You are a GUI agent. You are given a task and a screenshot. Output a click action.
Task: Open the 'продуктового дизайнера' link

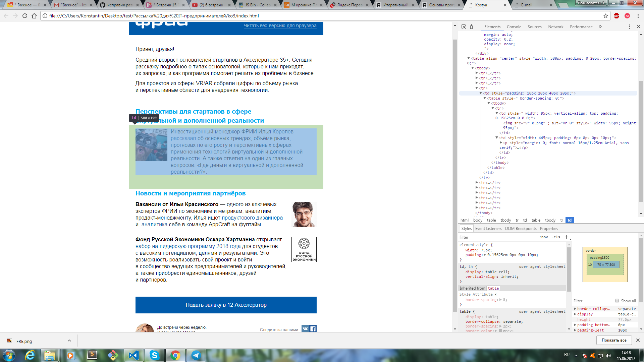(x=252, y=218)
